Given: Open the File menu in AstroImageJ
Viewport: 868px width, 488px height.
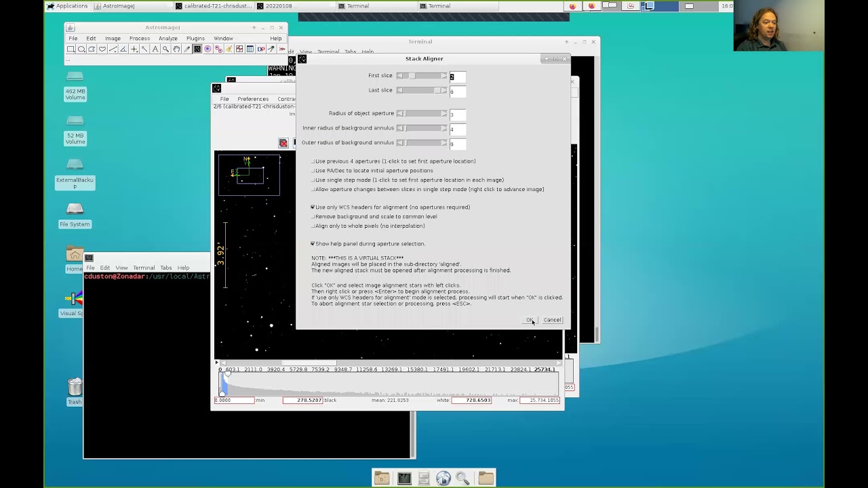Looking at the screenshot, I should [73, 39].
